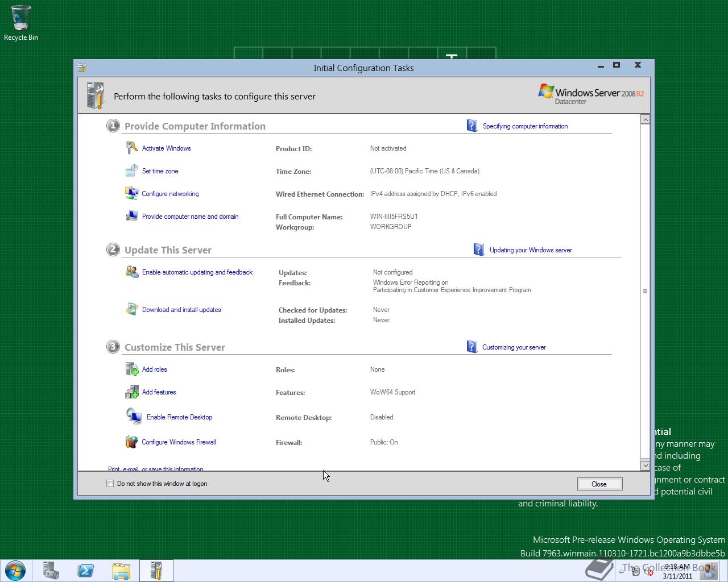Open the Activate Windows link

(166, 148)
